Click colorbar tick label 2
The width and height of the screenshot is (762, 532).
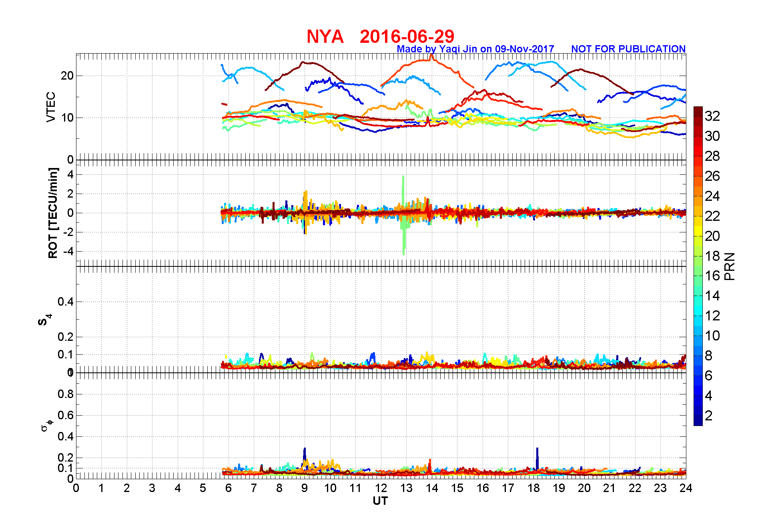tap(709, 416)
